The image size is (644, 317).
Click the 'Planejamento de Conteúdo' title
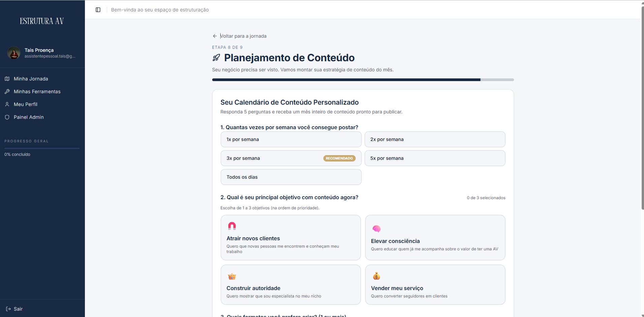point(289,58)
